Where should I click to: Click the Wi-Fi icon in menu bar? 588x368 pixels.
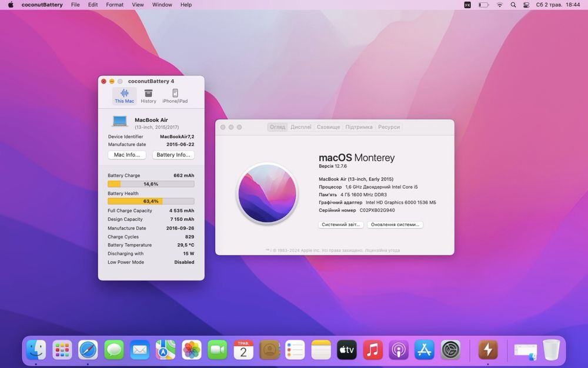(499, 5)
